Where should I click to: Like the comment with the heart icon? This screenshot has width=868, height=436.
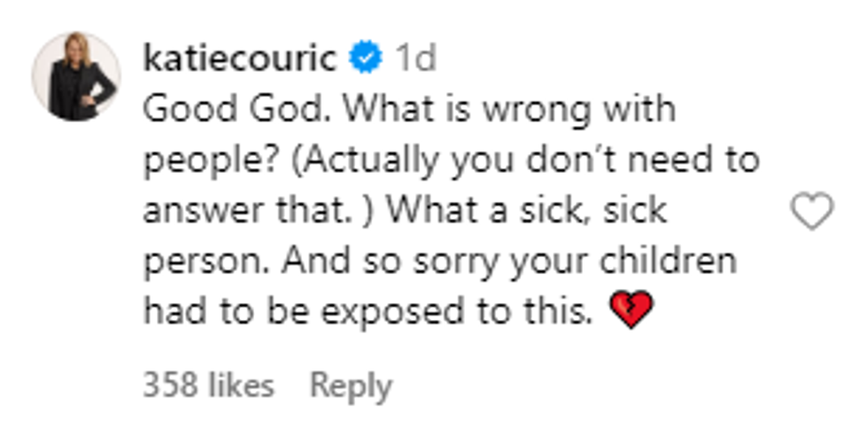pyautogui.click(x=811, y=212)
